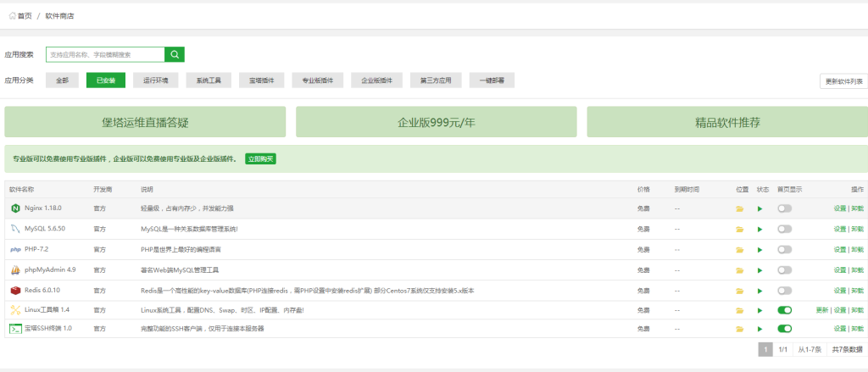Click 卸载 for phpMyAdmin
Image resolution: width=868 pixels, height=372 pixels.
857,270
